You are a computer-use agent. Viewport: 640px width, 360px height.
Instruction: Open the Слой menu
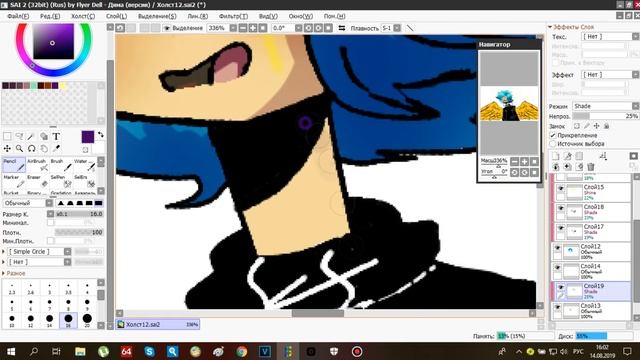[116, 16]
